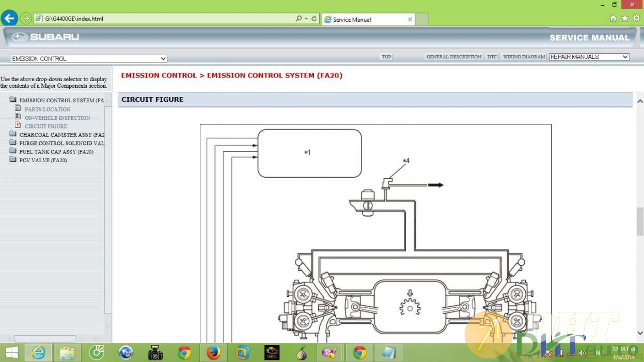This screenshot has width=644, height=362.
Task: Collapse EMISSION CONTROL SYSTEM (FA20) folder
Action: (13, 100)
